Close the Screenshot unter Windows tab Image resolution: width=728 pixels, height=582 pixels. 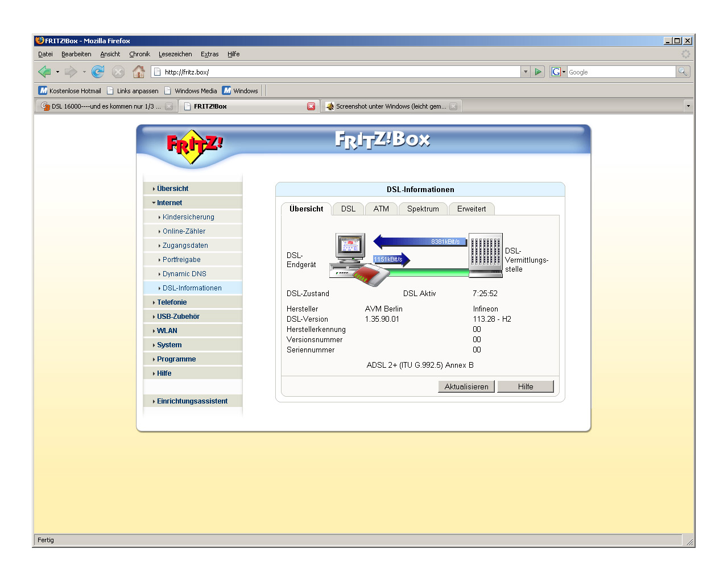453,106
